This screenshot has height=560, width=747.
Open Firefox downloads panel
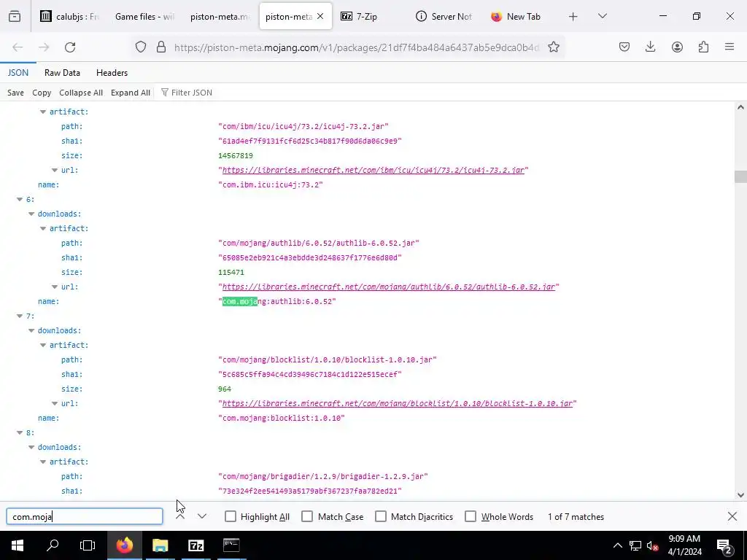coord(650,47)
